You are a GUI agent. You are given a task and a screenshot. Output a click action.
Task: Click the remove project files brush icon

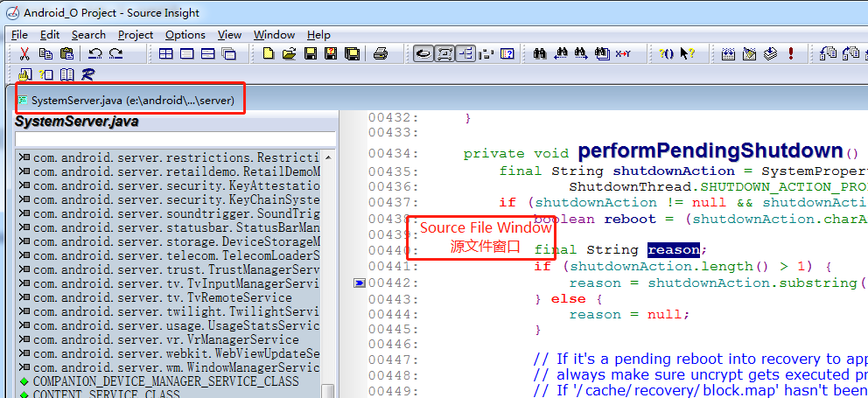(x=750, y=53)
